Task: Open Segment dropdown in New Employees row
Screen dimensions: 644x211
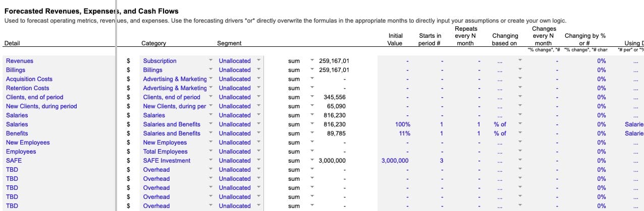Action: click(259, 143)
